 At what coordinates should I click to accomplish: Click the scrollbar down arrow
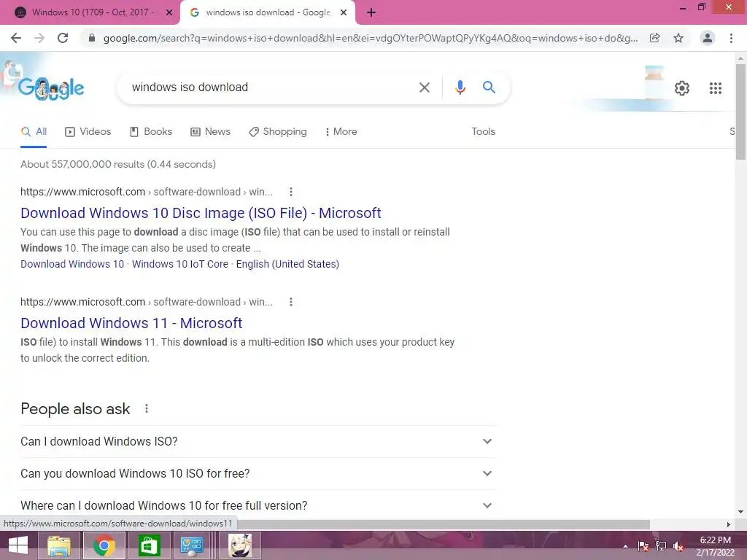coord(740,512)
